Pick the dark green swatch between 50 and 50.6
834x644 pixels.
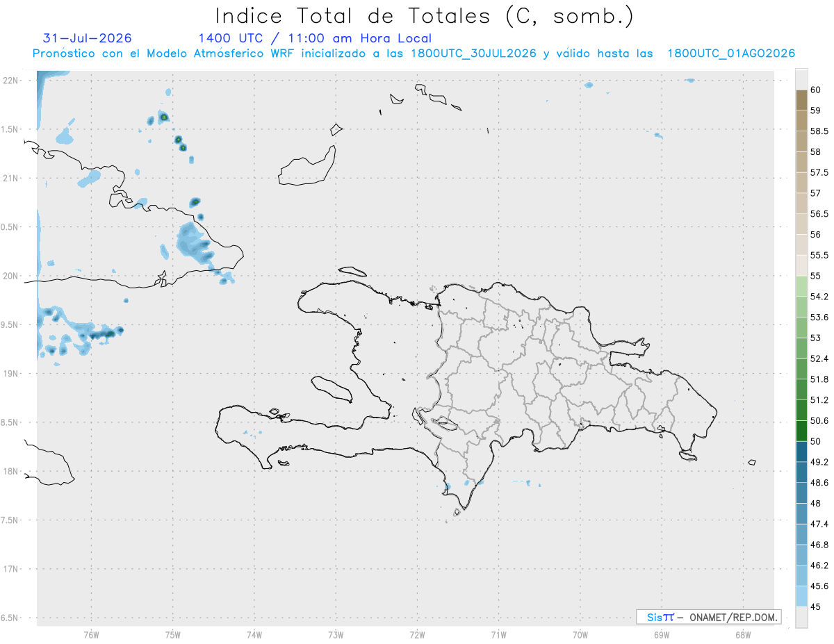tap(801, 431)
